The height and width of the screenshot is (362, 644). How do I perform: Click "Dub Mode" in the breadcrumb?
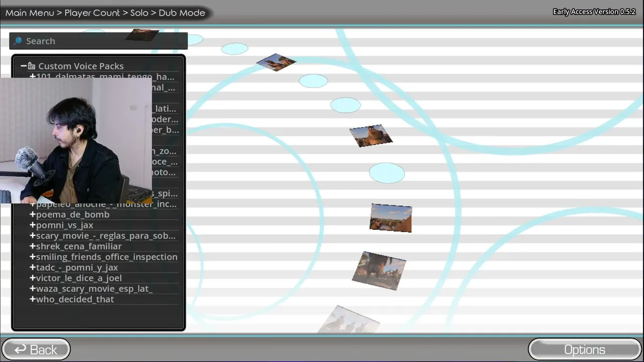tap(182, 13)
